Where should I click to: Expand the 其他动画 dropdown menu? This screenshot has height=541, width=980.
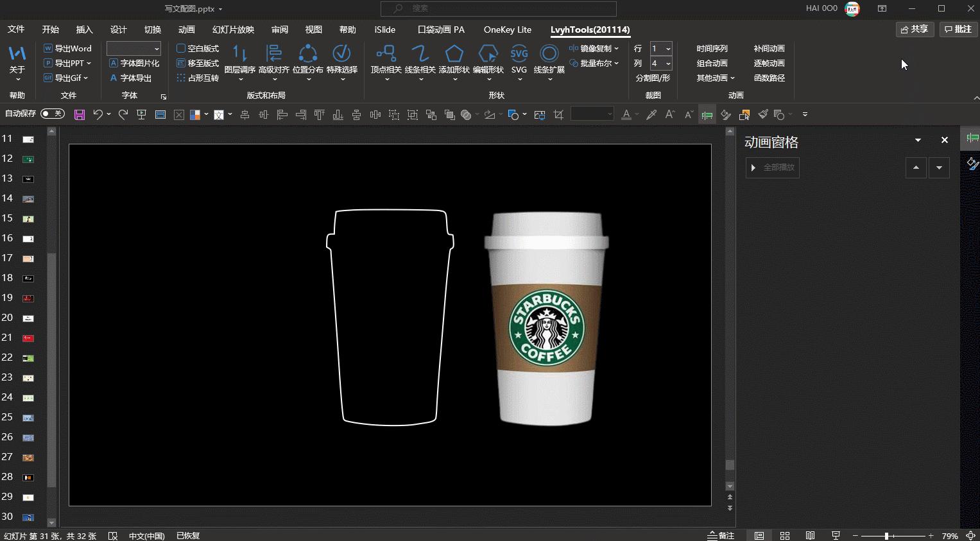pos(715,78)
